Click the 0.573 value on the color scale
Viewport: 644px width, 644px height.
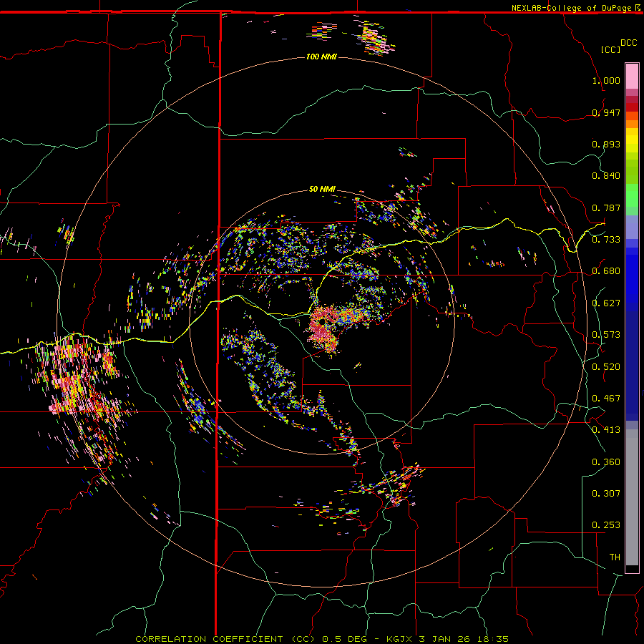pyautogui.click(x=606, y=335)
